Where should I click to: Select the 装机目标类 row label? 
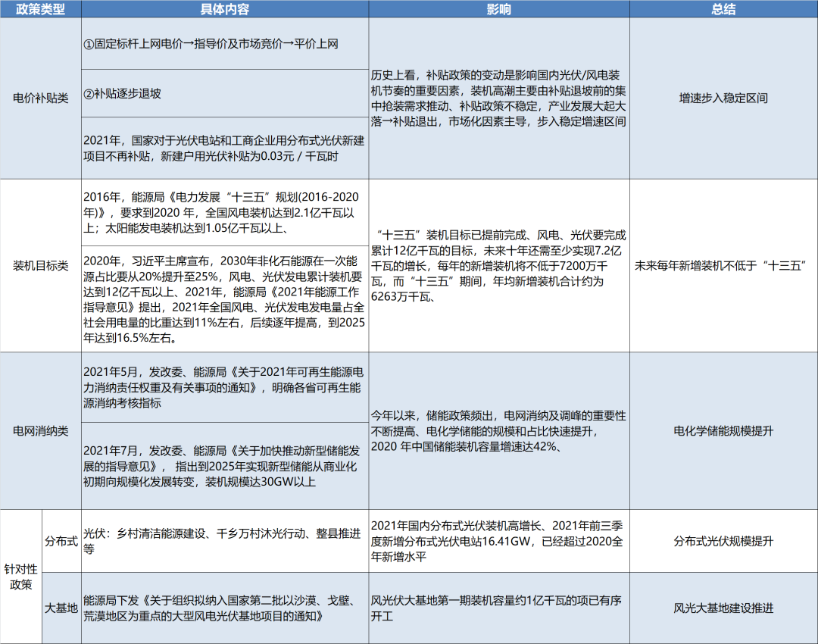click(41, 266)
